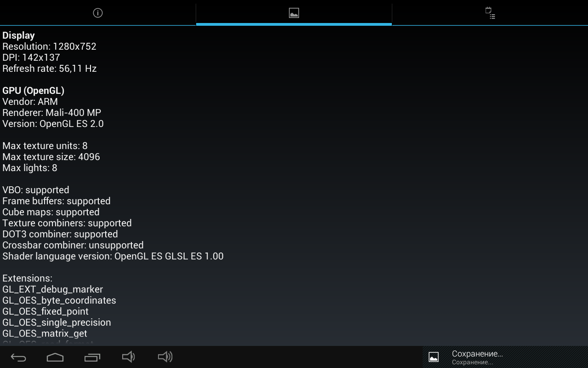Click the Display heading
Viewport: 588px width, 368px height.
pyautogui.click(x=18, y=35)
